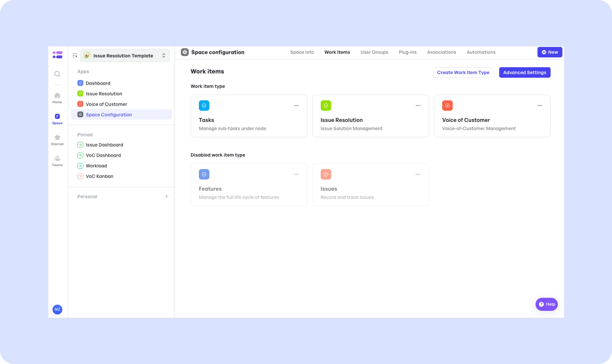This screenshot has width=612, height=364.
Task: Open more options for Issue Resolution card
Action: [418, 106]
